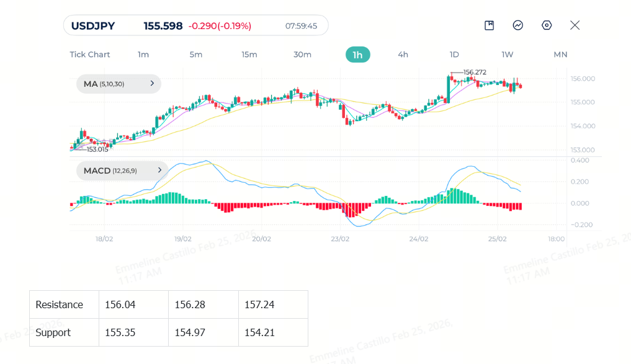Select the 5m timeframe

pos(196,55)
